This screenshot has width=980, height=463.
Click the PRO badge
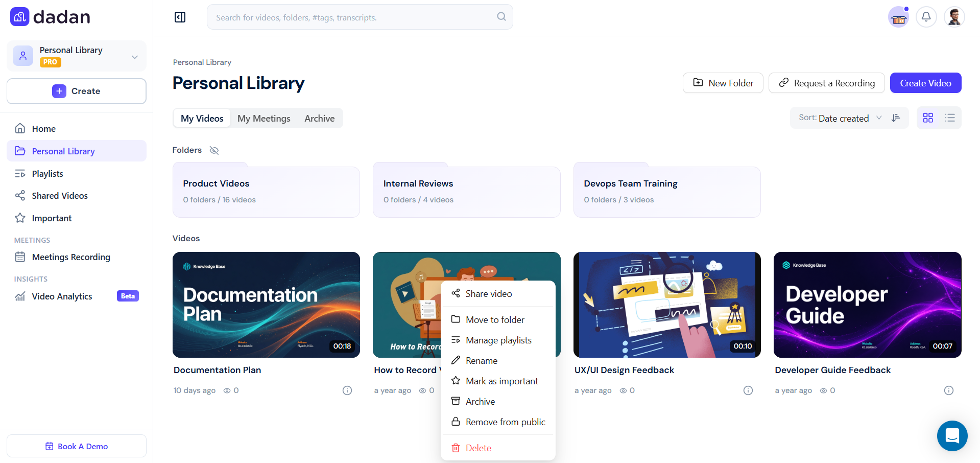click(51, 62)
